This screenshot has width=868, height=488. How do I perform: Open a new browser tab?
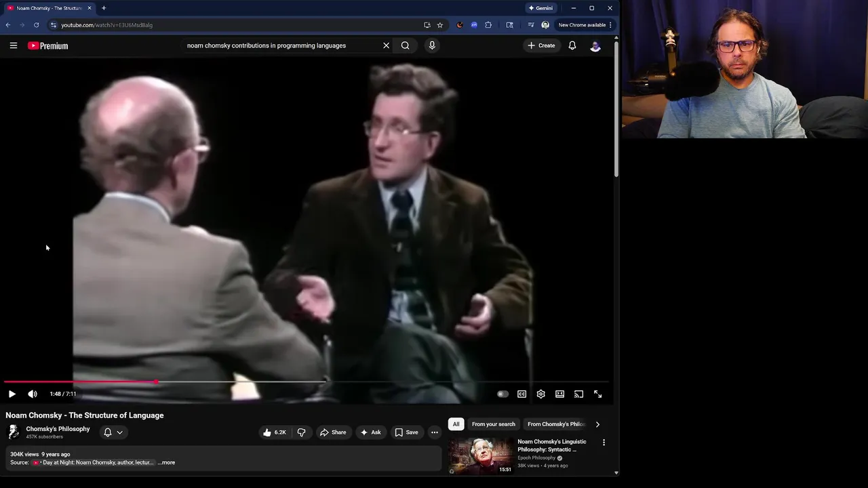point(104,8)
